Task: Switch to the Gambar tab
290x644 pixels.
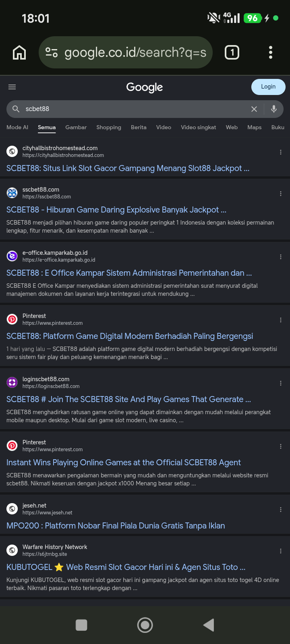Action: 76,127
